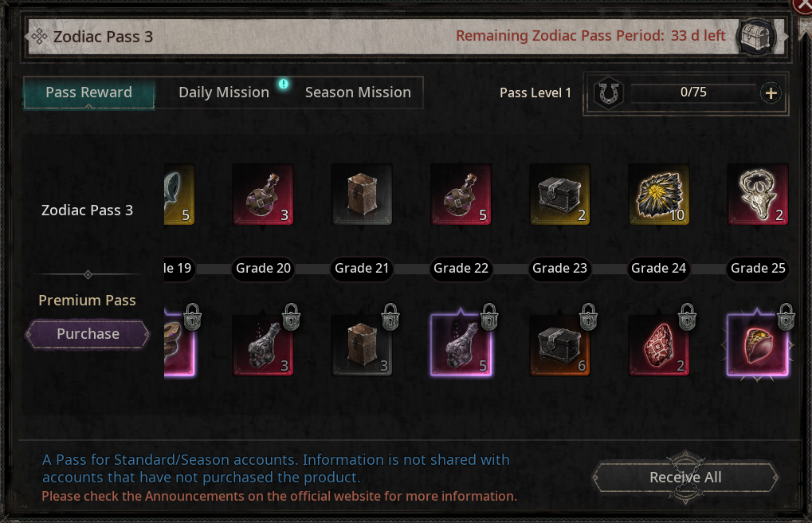Select Grade 25 deer head emblem reward
Image resolution: width=812 pixels, height=523 pixels.
[758, 195]
